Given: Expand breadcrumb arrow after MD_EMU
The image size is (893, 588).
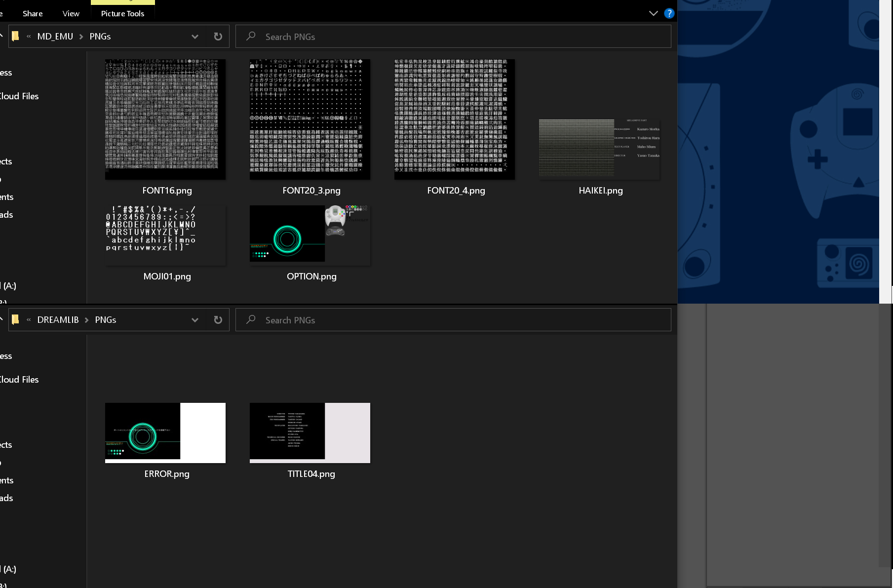Looking at the screenshot, I should (81, 37).
